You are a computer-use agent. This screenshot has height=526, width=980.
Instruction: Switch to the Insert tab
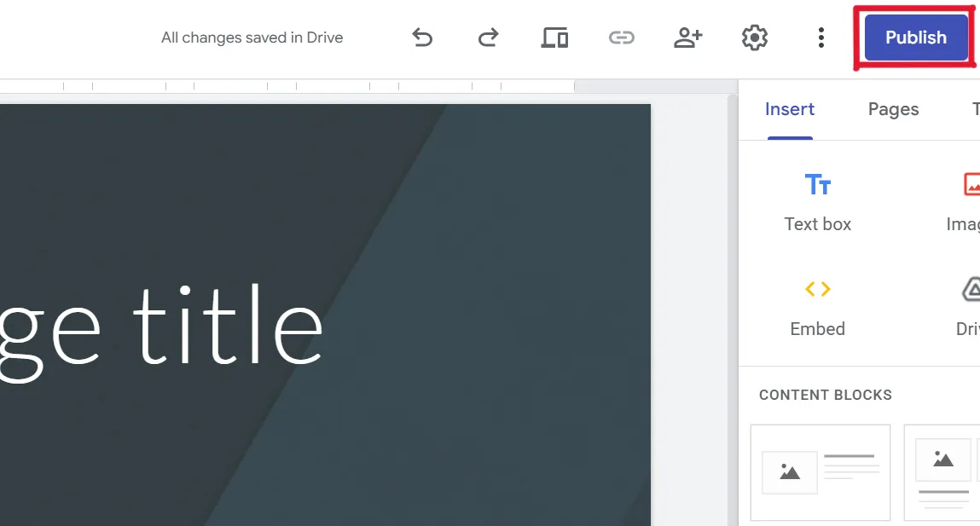789,109
